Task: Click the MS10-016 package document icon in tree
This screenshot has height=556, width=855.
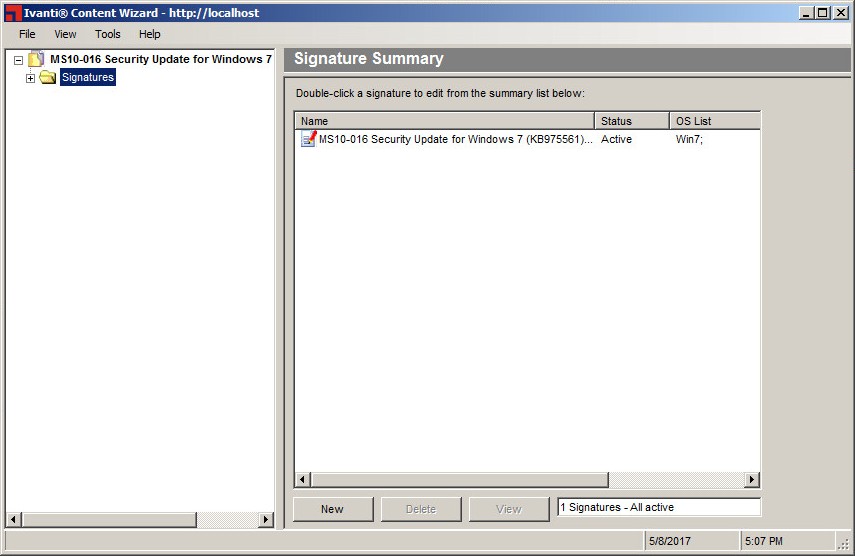Action: click(36, 59)
